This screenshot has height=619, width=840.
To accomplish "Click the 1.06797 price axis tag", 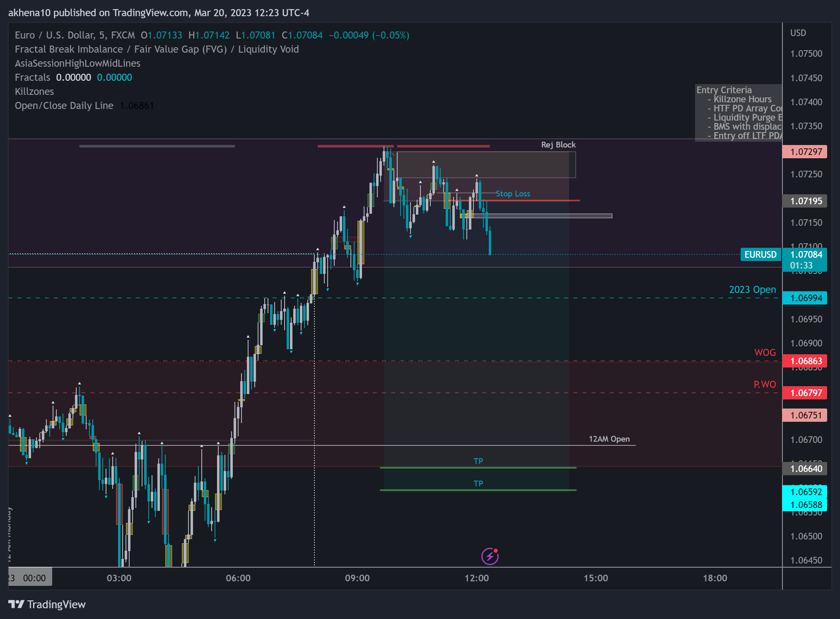I will [x=805, y=393].
